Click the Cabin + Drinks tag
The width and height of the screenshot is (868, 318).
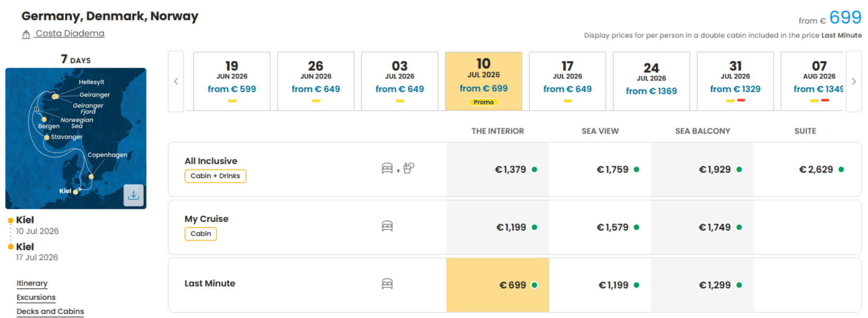click(215, 176)
